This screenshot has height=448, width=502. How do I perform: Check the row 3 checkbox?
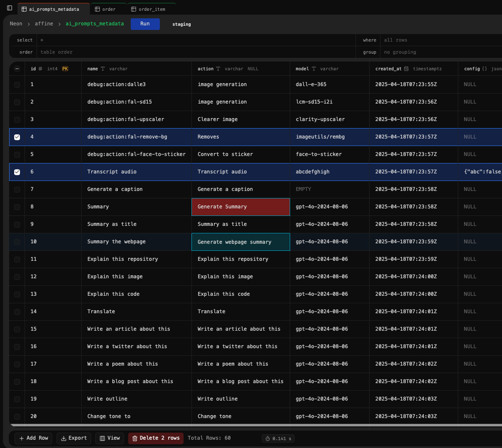17,119
